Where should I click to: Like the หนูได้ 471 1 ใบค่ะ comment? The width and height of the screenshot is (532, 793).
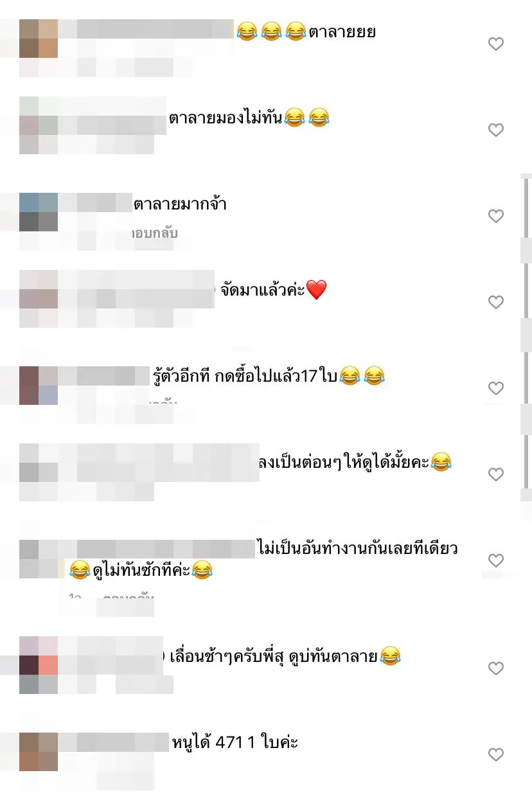[x=496, y=754]
